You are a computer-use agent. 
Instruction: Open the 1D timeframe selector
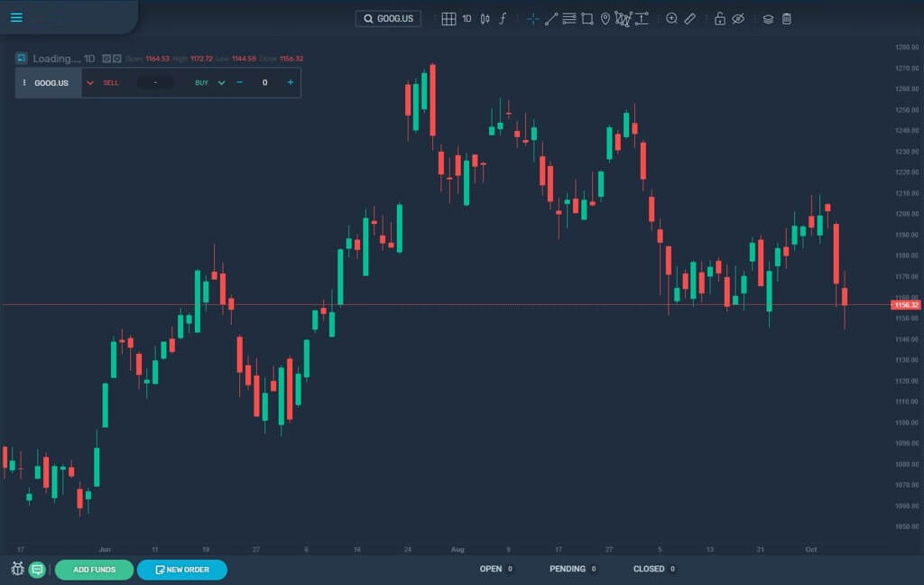pyautogui.click(x=467, y=18)
